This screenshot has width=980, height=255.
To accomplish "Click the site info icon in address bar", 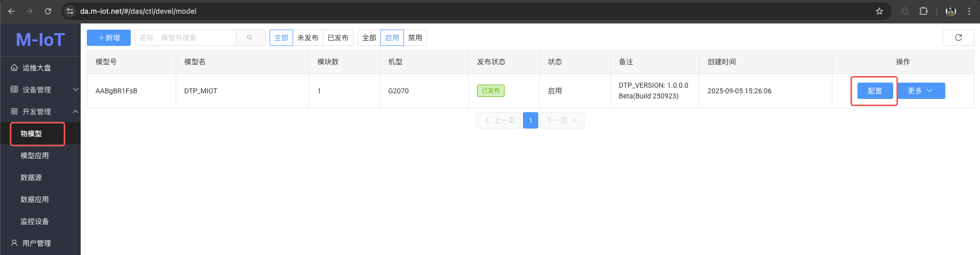I will (x=70, y=11).
